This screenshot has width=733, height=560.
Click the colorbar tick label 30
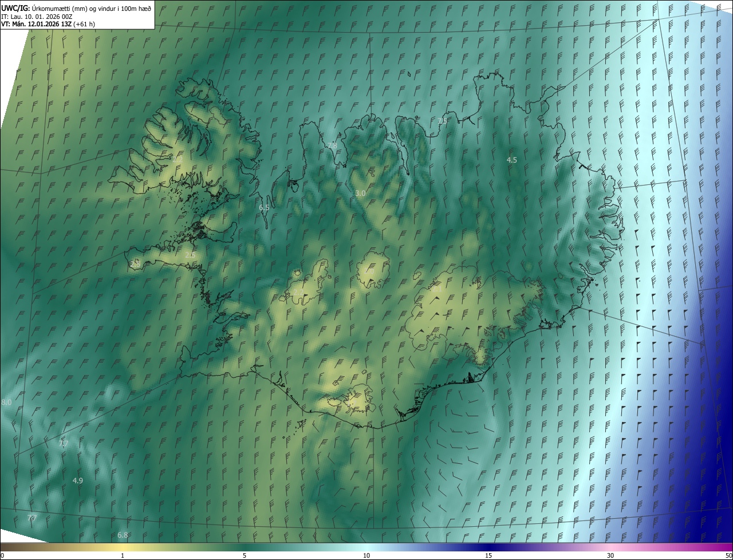tap(610, 555)
